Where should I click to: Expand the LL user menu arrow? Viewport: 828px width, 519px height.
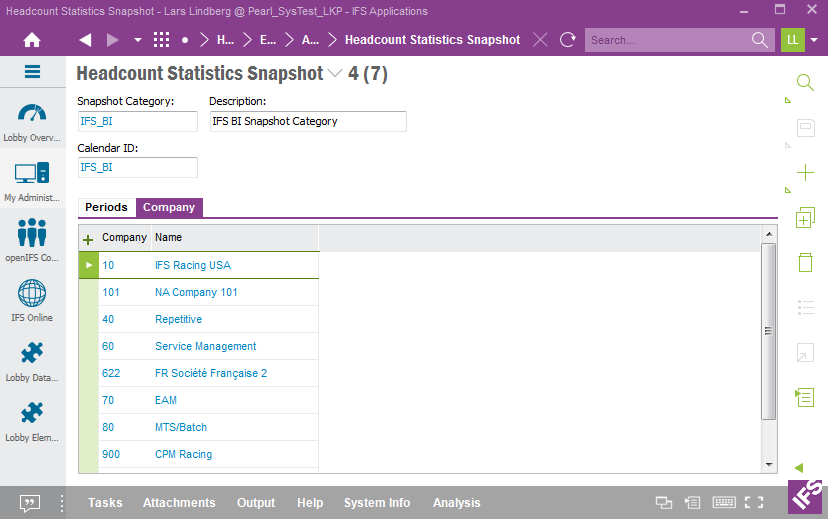(x=814, y=40)
